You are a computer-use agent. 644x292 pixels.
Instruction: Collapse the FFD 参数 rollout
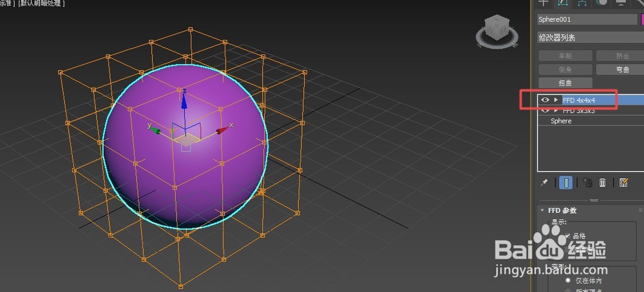542,210
